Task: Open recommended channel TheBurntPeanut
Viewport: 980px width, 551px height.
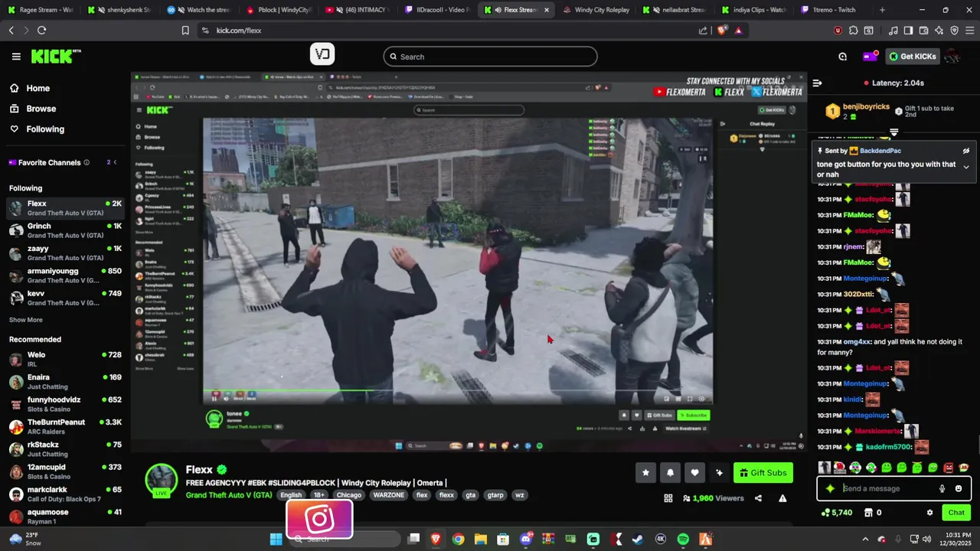Action: 65,426
